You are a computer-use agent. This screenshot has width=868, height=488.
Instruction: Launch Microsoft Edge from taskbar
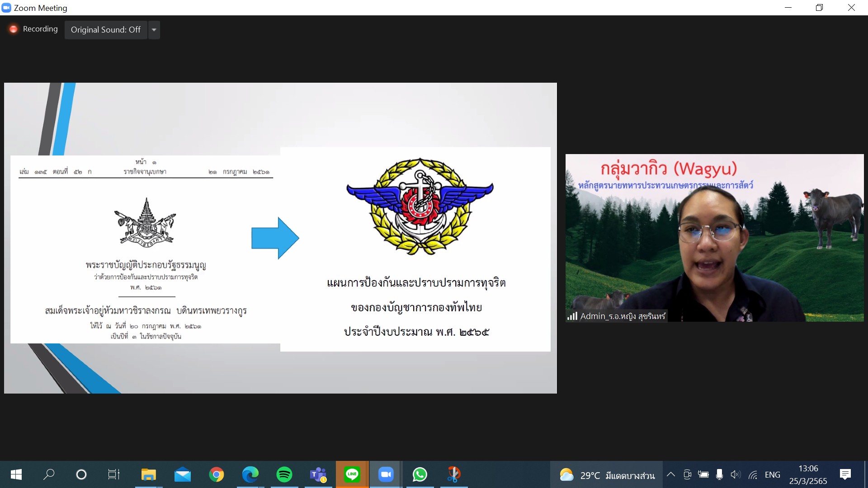pos(250,474)
